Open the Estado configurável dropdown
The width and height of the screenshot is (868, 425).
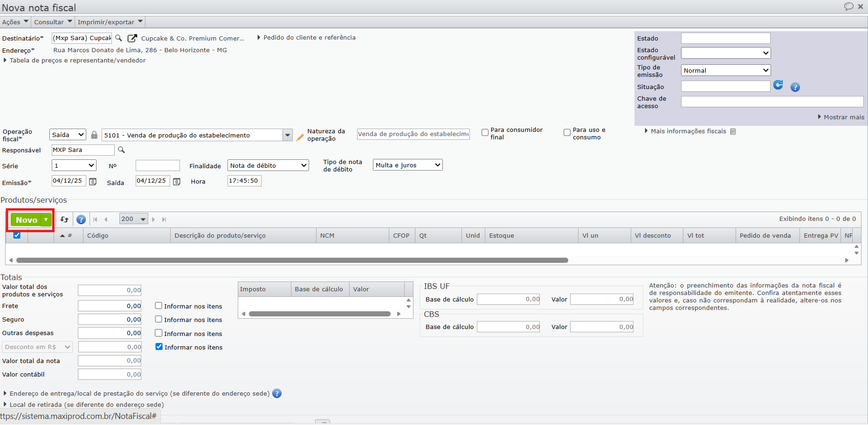pyautogui.click(x=726, y=53)
